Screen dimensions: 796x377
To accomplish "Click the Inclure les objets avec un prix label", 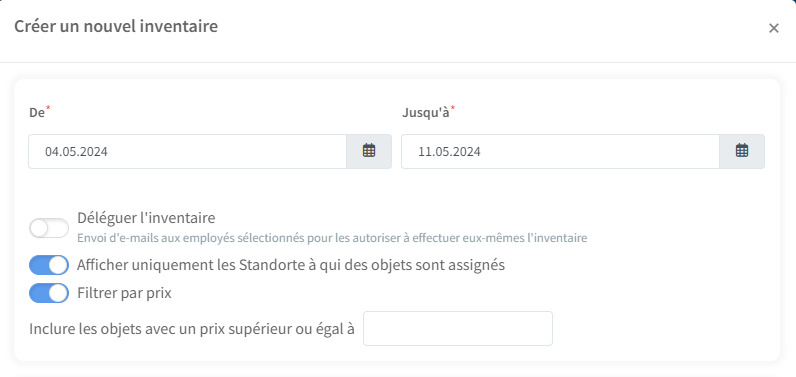I will tap(192, 329).
